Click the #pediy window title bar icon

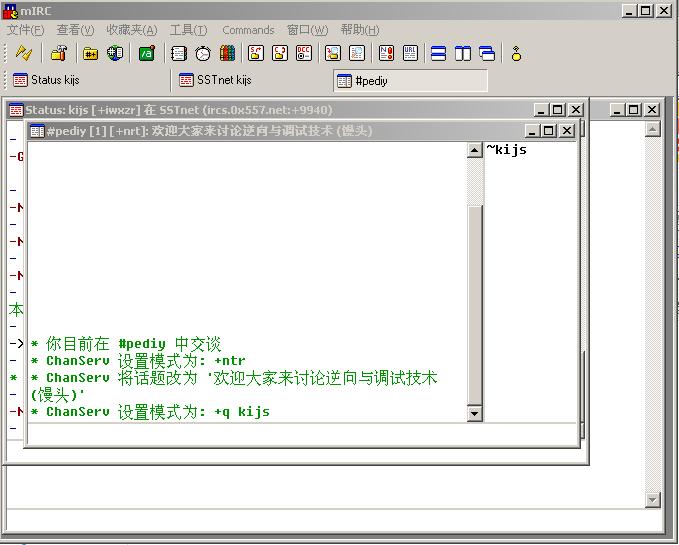tap(37, 131)
